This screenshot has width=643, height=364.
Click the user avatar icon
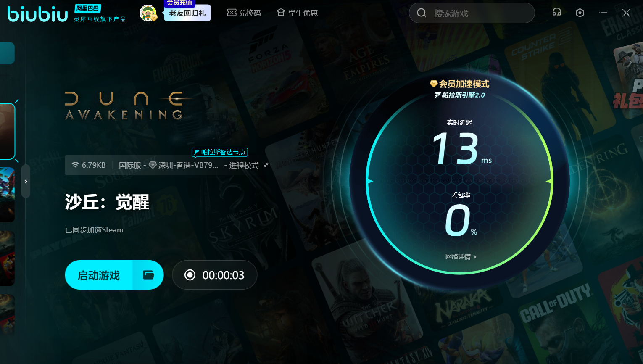click(148, 13)
